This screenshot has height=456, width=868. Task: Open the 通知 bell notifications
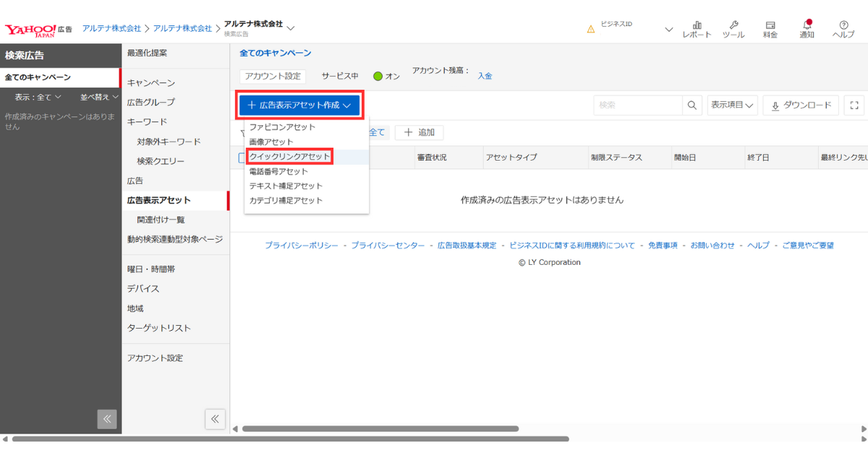click(807, 29)
